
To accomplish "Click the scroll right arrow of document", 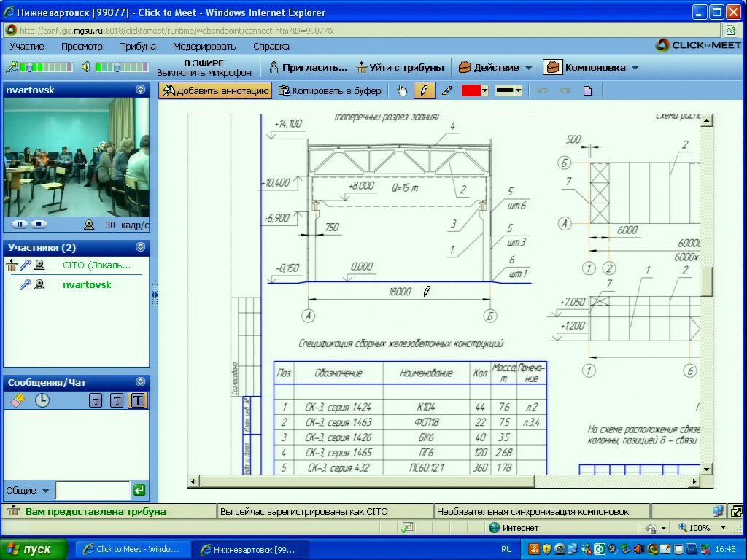I will [694, 481].
